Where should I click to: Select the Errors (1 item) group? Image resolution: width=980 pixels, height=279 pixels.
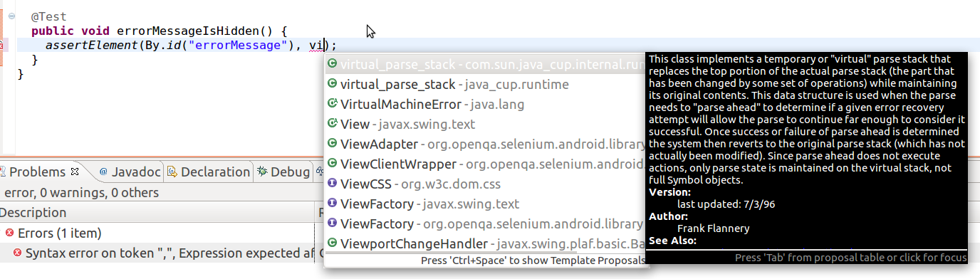point(59,233)
